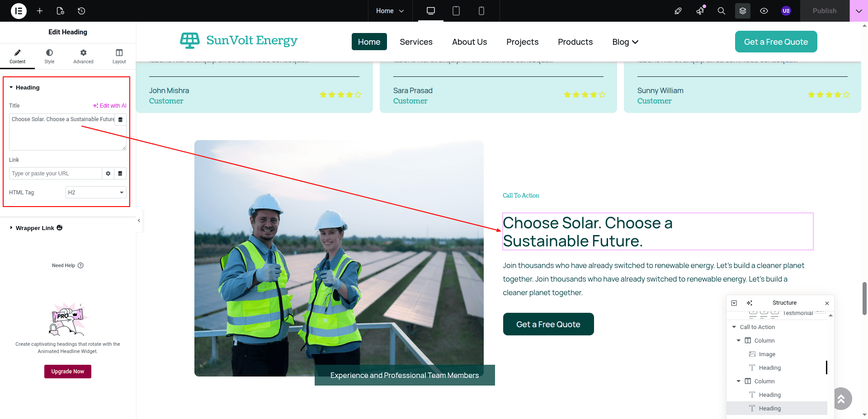868x419 pixels.
Task: Toggle the Structure layers icon
Action: point(742,11)
